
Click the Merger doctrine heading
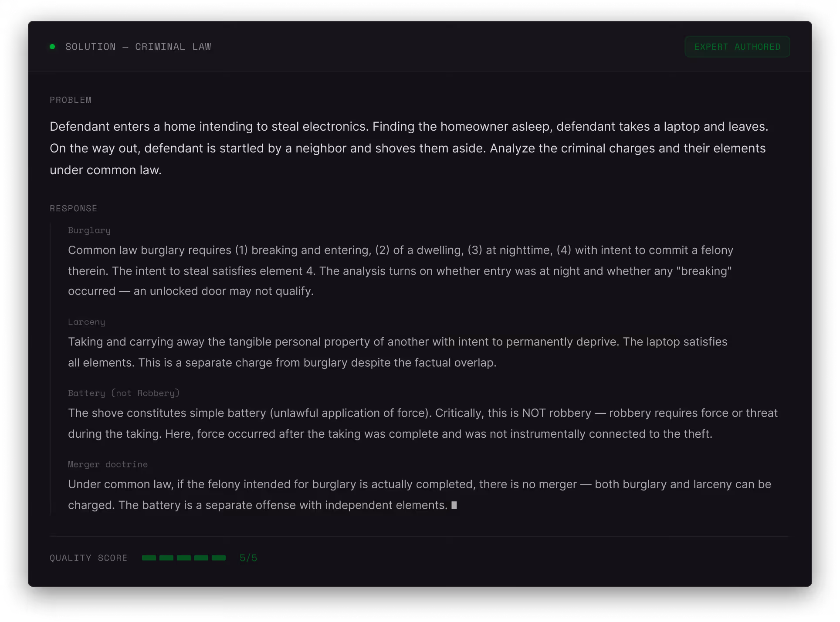108,464
